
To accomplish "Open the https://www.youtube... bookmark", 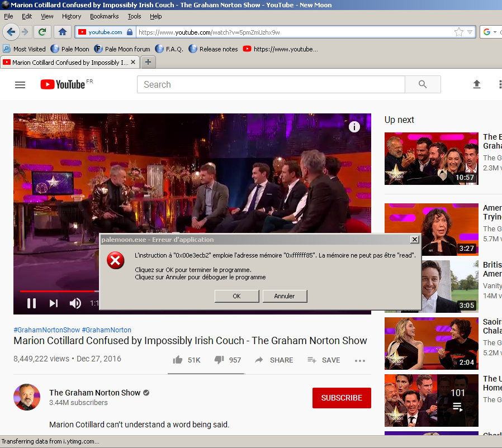I will coord(281,49).
